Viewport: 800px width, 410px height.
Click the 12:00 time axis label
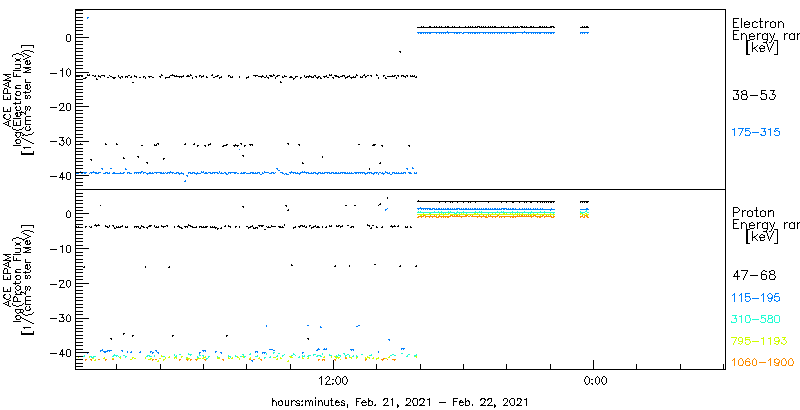click(333, 380)
